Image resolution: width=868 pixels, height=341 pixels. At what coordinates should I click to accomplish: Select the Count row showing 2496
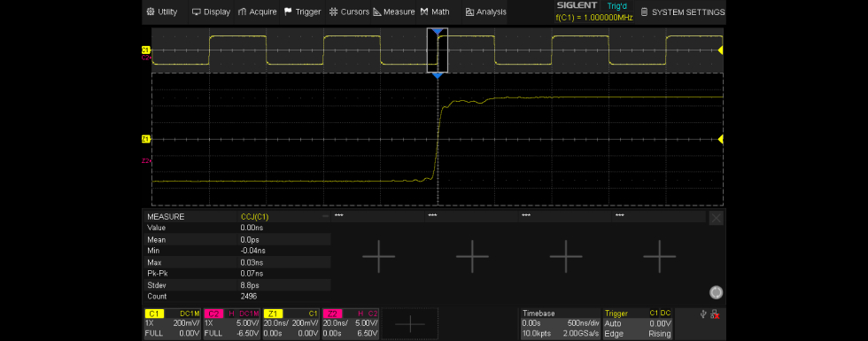tap(237, 296)
